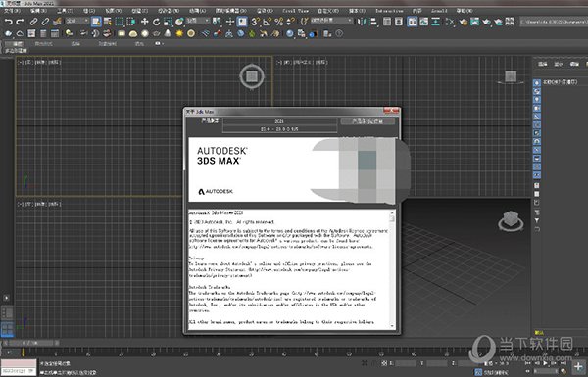The image size is (588, 377).
Task: Click the Use Pivot Point Center tool
Action: (217, 22)
